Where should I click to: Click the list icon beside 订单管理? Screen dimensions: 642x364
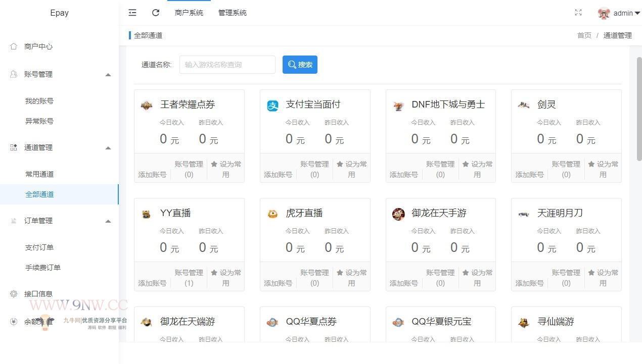pos(14,221)
